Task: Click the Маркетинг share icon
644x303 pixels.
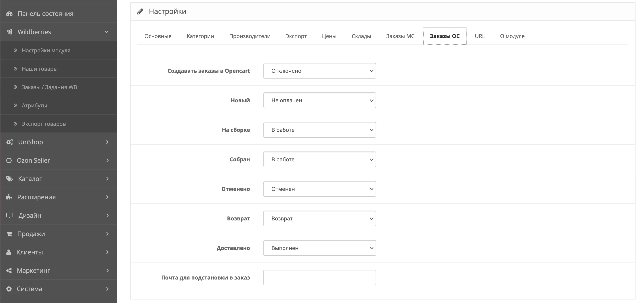Action: coord(9,271)
